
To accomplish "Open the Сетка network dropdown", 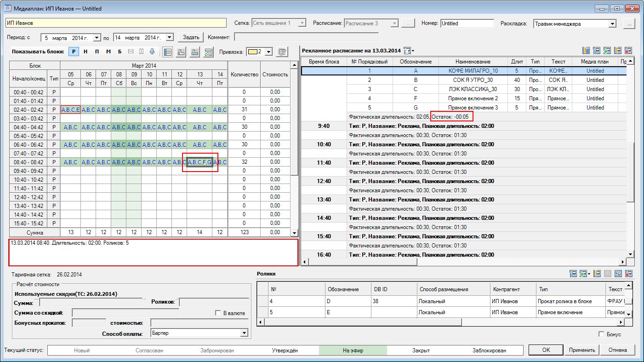I will click(302, 23).
